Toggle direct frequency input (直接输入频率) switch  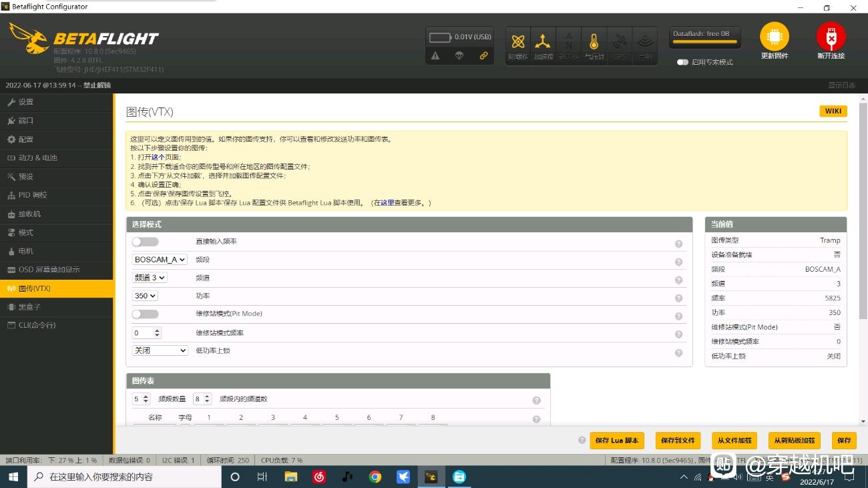pyautogui.click(x=145, y=242)
